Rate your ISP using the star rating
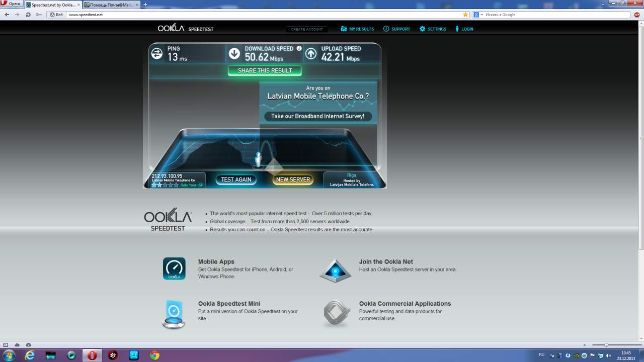644x362 pixels. 165,185
